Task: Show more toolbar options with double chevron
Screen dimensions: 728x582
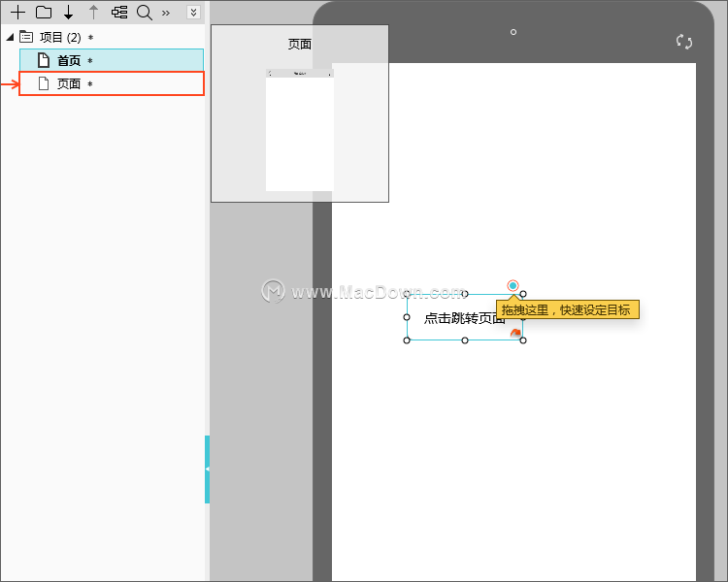Action: (x=166, y=13)
